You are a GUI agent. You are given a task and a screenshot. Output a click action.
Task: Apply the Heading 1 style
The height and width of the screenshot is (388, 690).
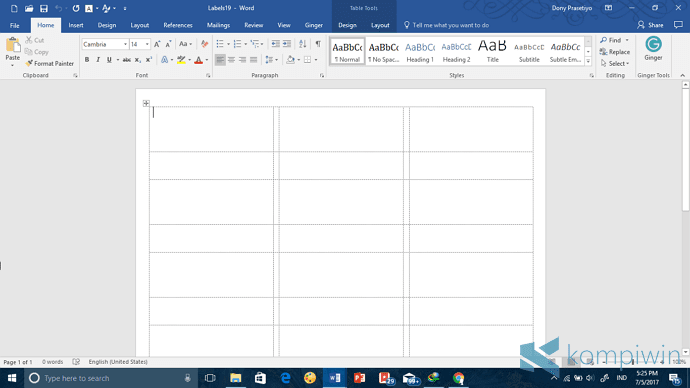point(420,51)
